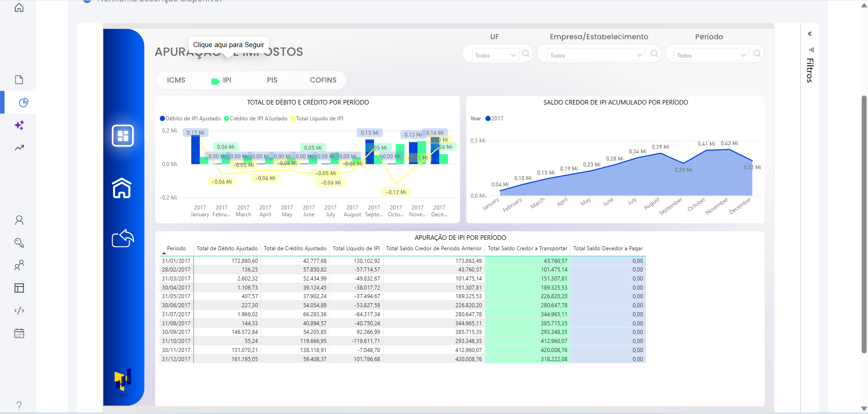868x414 pixels.
Task: Expand the Empresa/Estabelecimento dropdown
Action: (596, 55)
